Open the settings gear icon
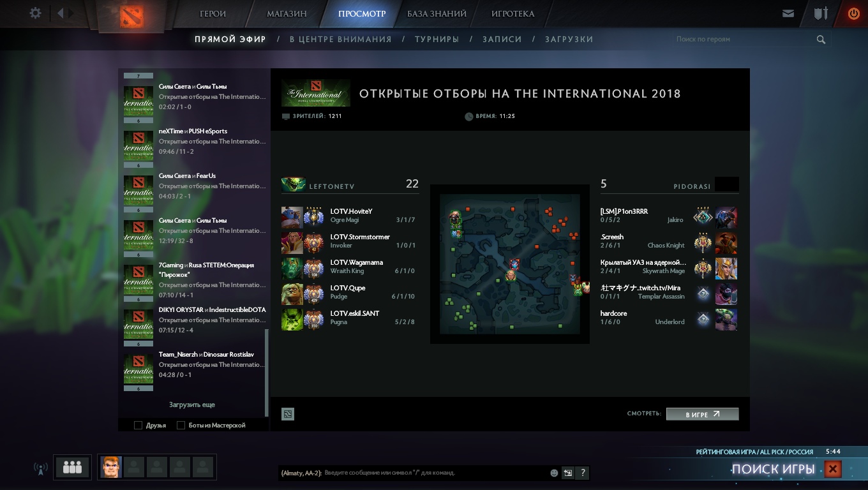This screenshot has width=868, height=490. click(36, 13)
